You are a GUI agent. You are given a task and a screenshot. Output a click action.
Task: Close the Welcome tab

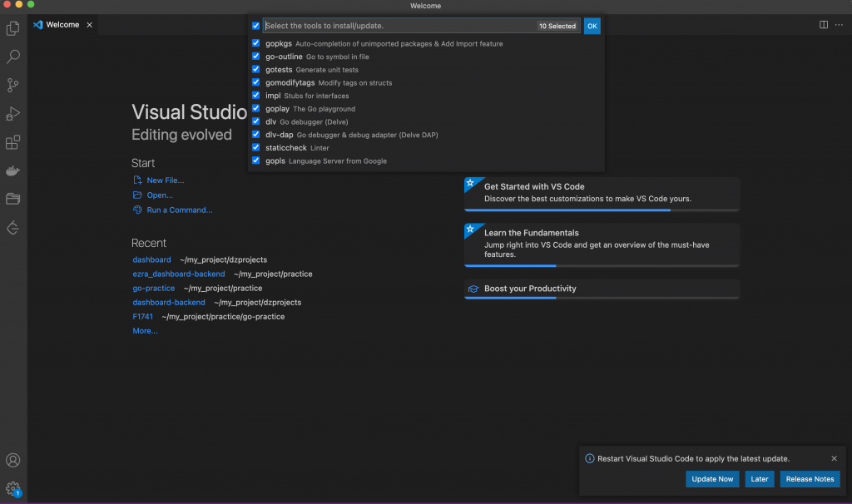click(90, 25)
